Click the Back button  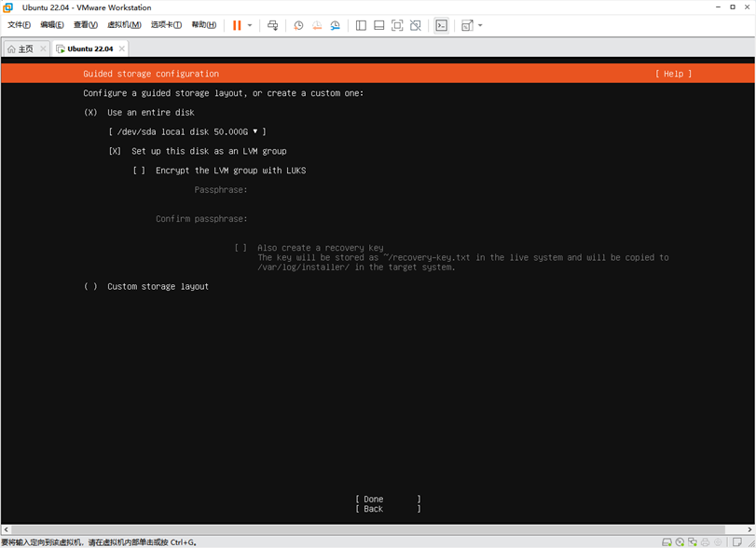pyautogui.click(x=388, y=509)
